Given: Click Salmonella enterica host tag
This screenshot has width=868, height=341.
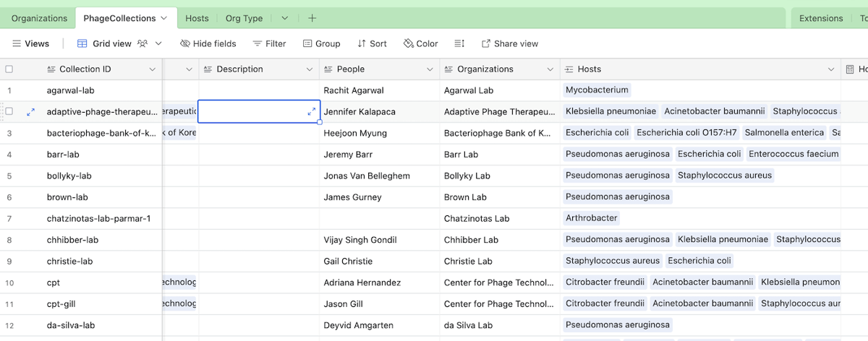Looking at the screenshot, I should tap(784, 133).
